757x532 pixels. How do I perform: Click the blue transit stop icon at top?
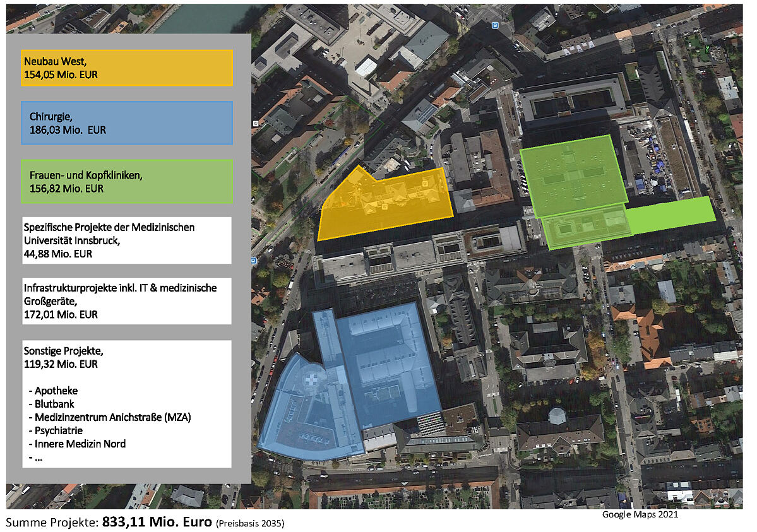coord(494,25)
